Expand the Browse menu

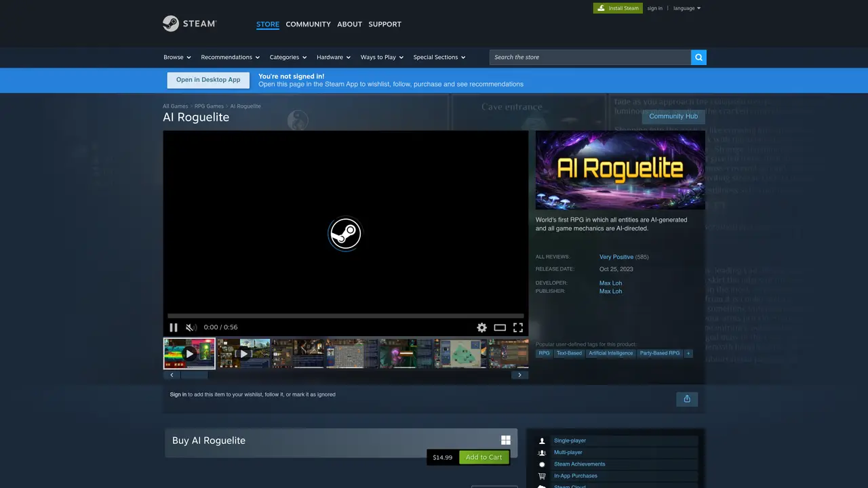[x=177, y=57]
